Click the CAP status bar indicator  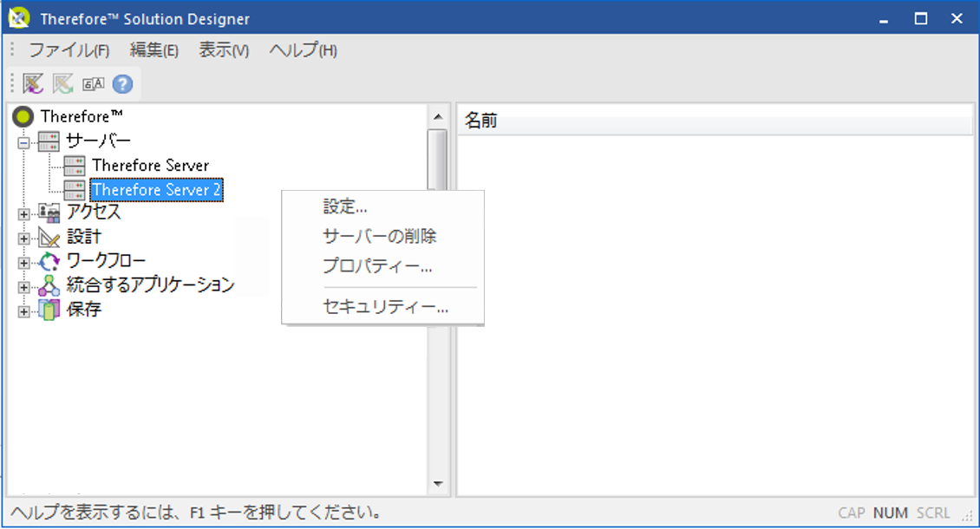(x=852, y=513)
